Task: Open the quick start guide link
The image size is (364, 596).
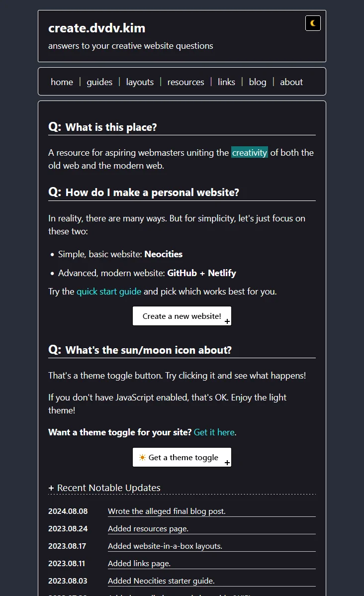Action: [x=109, y=291]
